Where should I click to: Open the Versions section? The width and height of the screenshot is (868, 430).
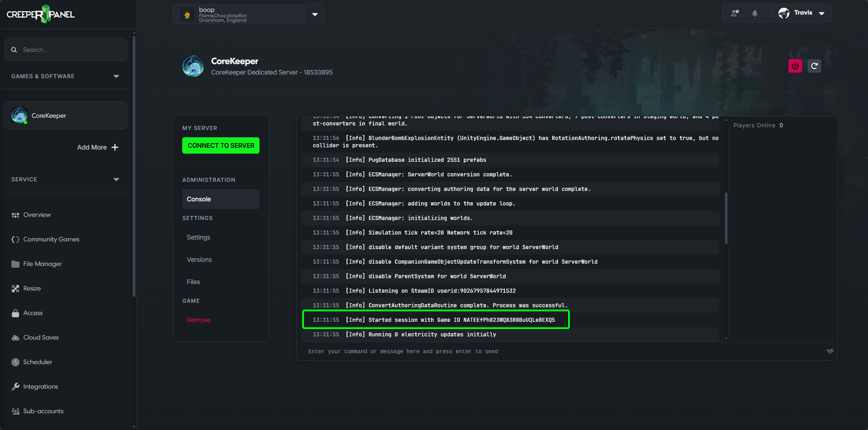(x=199, y=260)
